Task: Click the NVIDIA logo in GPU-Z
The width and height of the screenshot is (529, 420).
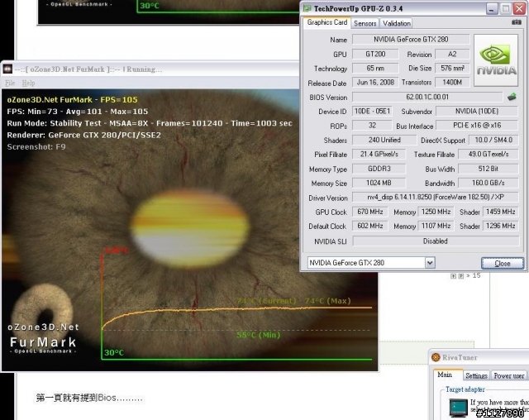Action: [496, 60]
